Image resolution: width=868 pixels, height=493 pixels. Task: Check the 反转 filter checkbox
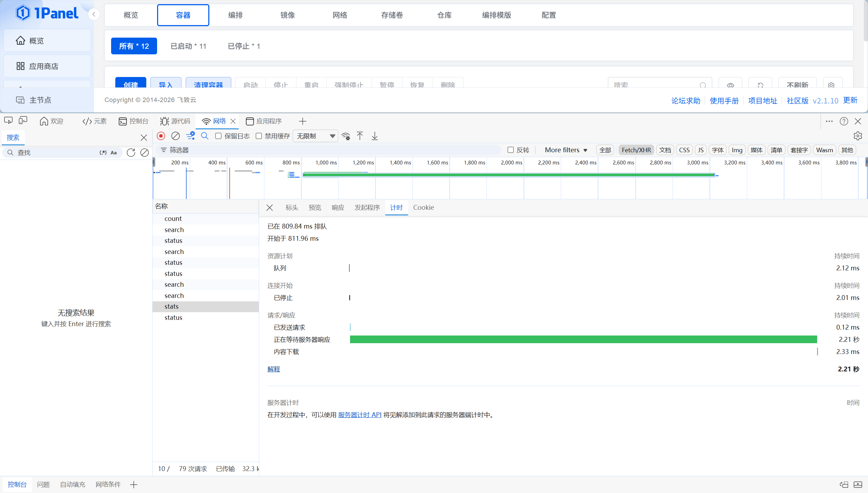click(x=511, y=150)
